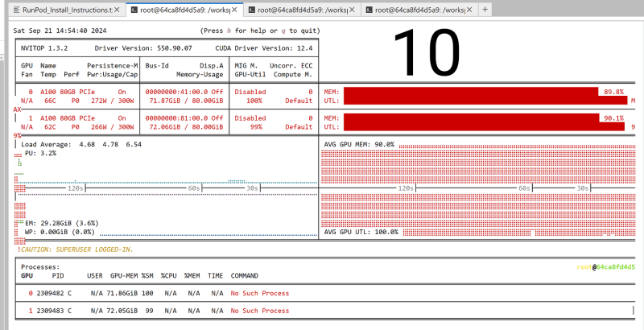
Task: Click the 30s marker in the GPU graph
Action: click(x=582, y=188)
